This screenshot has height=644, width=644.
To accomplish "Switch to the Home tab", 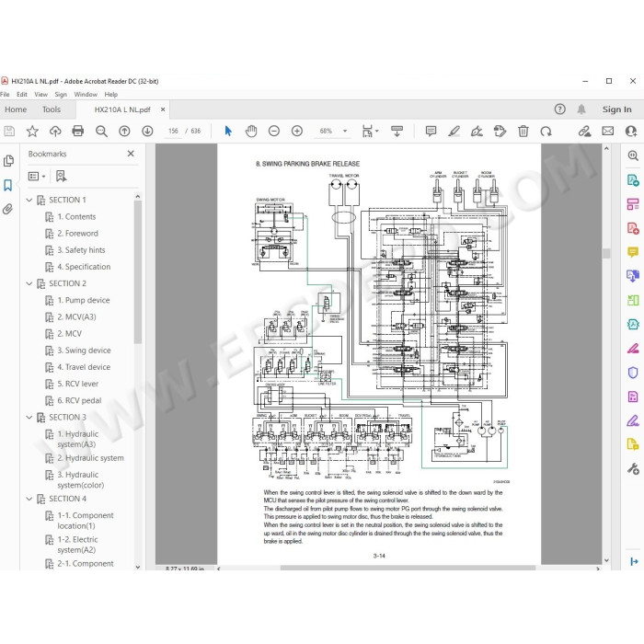I will 16,109.
